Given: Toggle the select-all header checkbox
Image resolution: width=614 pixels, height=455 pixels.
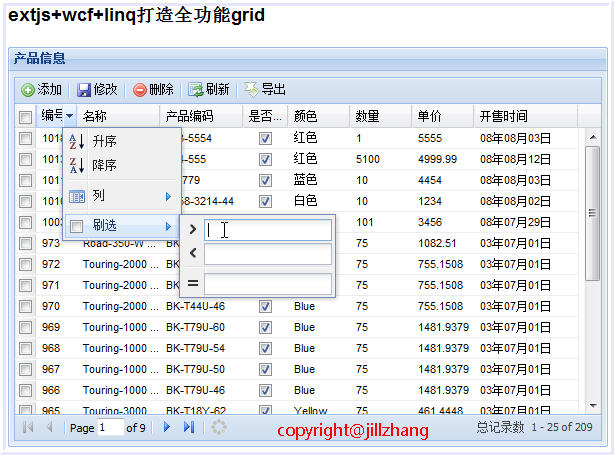Looking at the screenshot, I should point(25,117).
